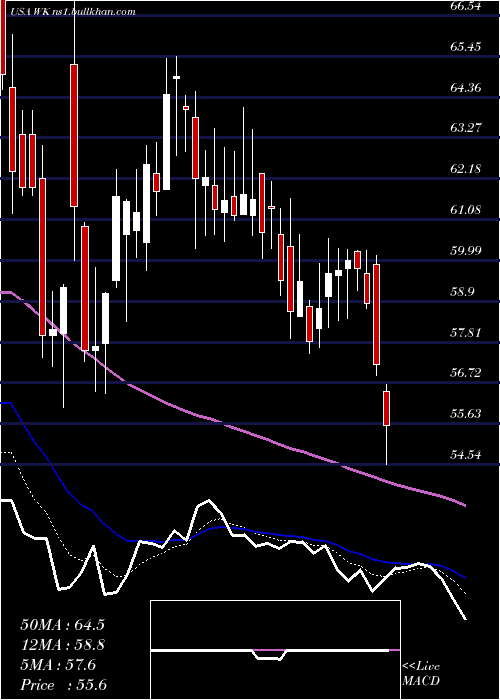Image resolution: width=500 pixels, height=700 pixels.
Task: Click the blue moving average line end
Action: click(x=464, y=576)
